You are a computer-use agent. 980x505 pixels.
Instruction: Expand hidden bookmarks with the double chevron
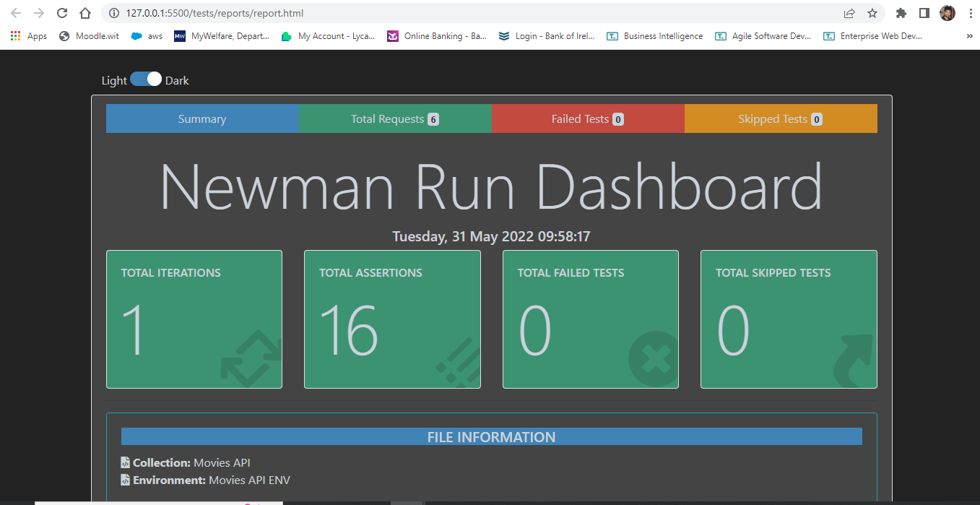point(970,35)
